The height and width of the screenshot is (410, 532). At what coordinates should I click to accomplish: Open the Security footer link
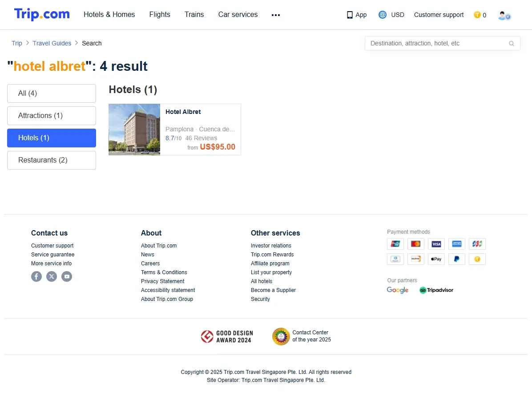coord(260,299)
